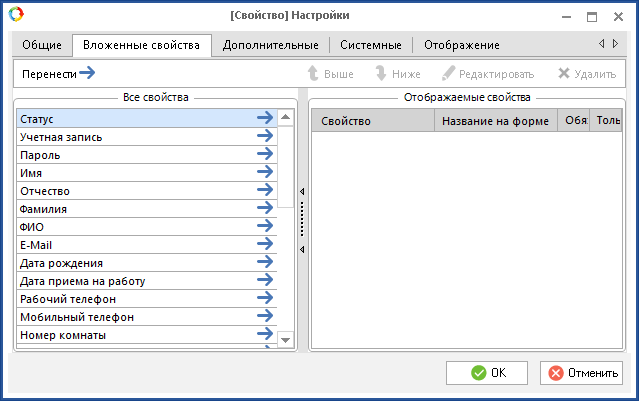Click the scrollbar down arrow in properties list

point(285,339)
